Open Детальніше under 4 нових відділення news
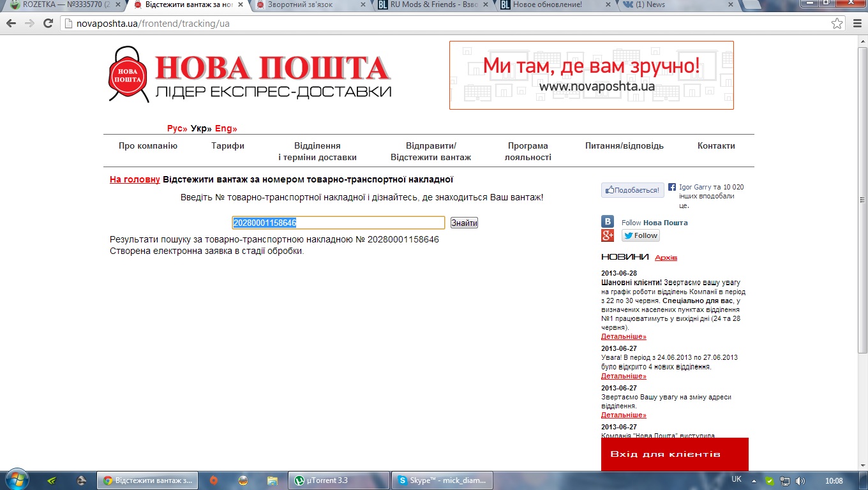The height and width of the screenshot is (490, 868). click(x=624, y=376)
